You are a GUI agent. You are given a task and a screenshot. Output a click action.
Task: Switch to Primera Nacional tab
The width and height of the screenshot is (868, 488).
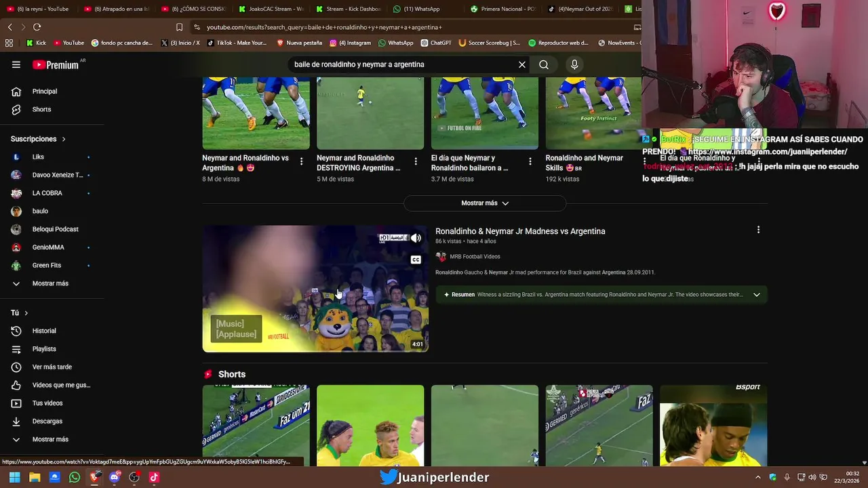point(503,9)
